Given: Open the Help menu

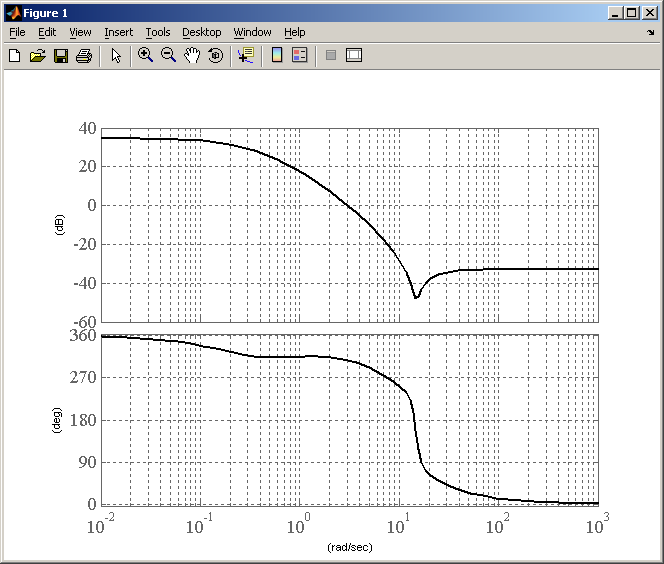Looking at the screenshot, I should point(295,32).
